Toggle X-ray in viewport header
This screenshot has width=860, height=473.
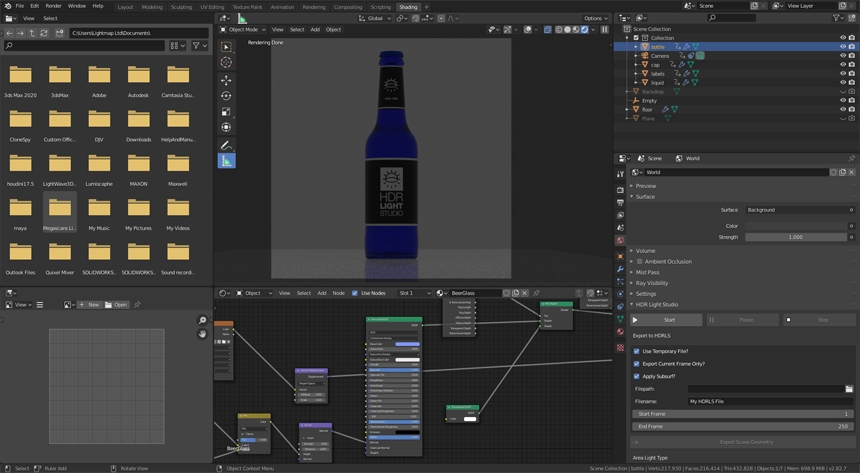pyautogui.click(x=548, y=30)
